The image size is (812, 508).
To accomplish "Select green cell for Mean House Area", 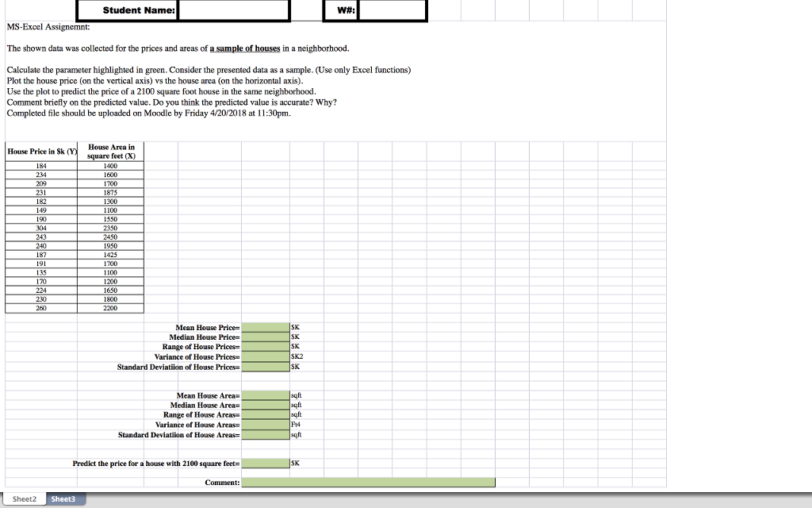I will pyautogui.click(x=266, y=395).
